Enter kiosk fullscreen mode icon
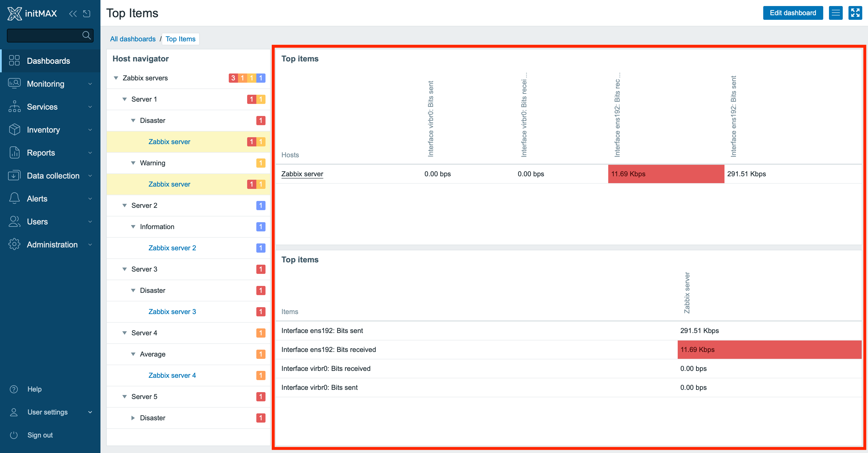The image size is (868, 453). tap(855, 13)
